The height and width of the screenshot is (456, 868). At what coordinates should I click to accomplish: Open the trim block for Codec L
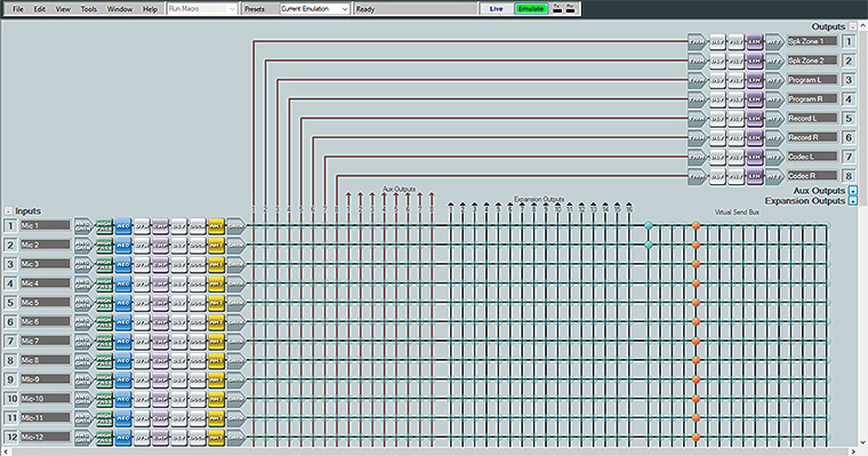coord(697,156)
